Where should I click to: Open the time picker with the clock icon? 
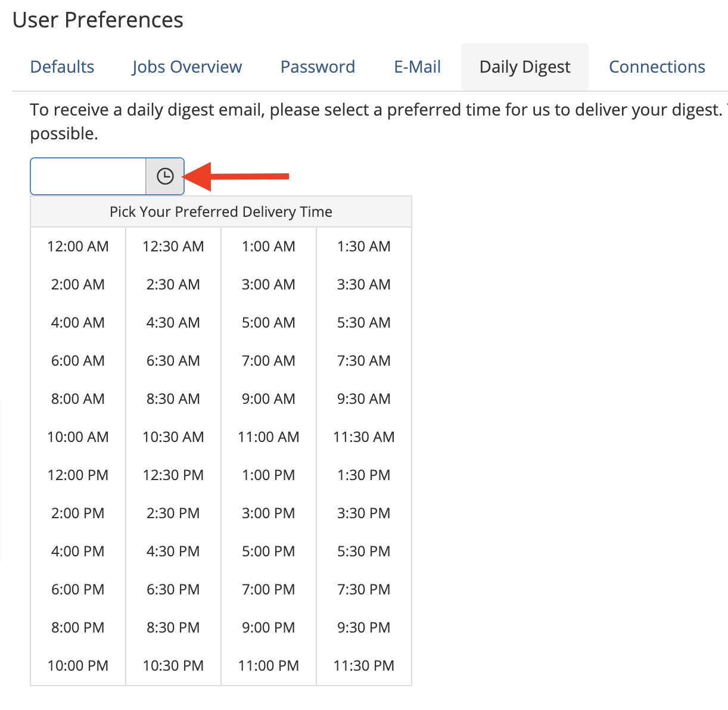point(164,176)
